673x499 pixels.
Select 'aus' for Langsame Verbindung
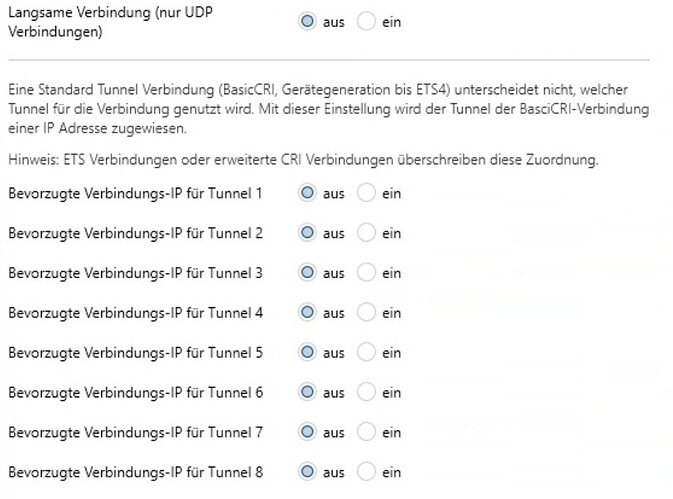(308, 21)
